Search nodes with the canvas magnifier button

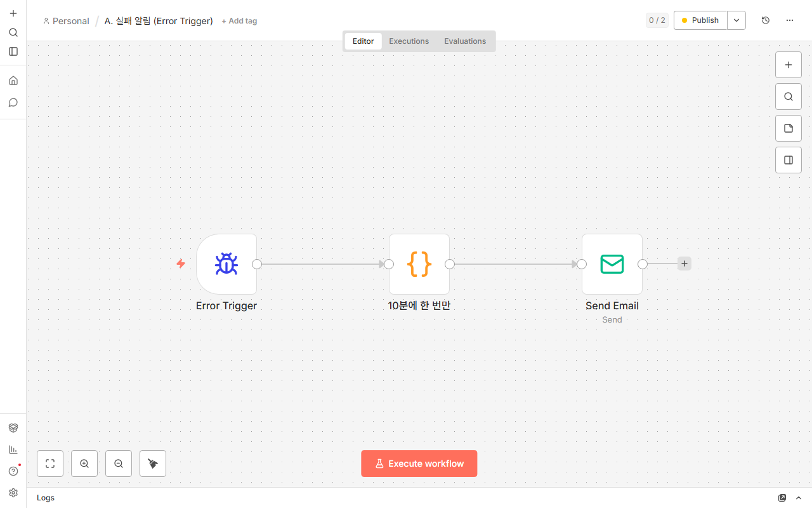pos(789,97)
